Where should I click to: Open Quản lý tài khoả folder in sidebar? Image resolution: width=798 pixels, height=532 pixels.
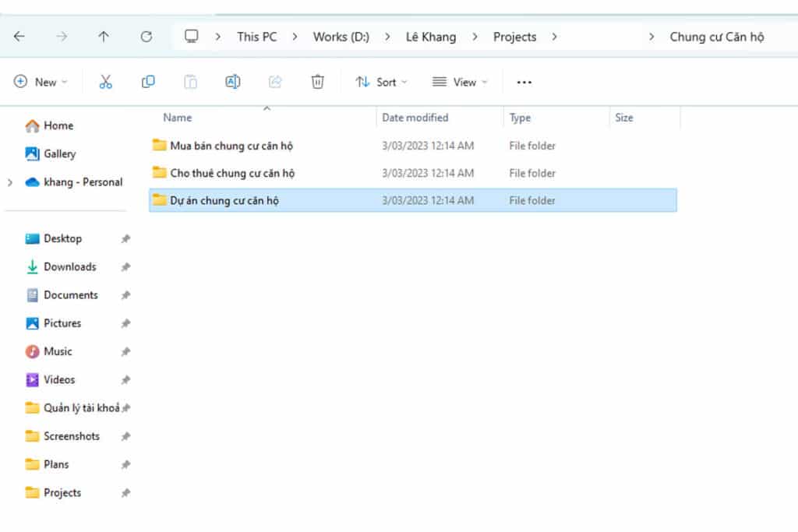[72, 408]
